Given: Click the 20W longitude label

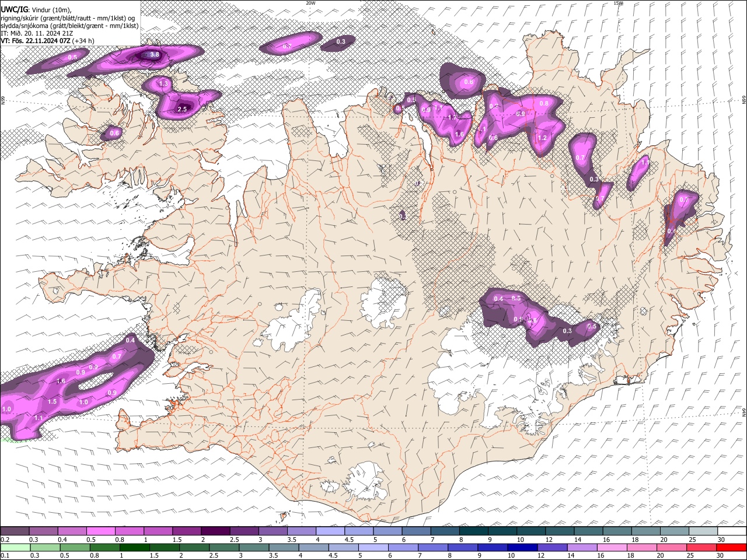Looking at the screenshot, I should 310,3.
